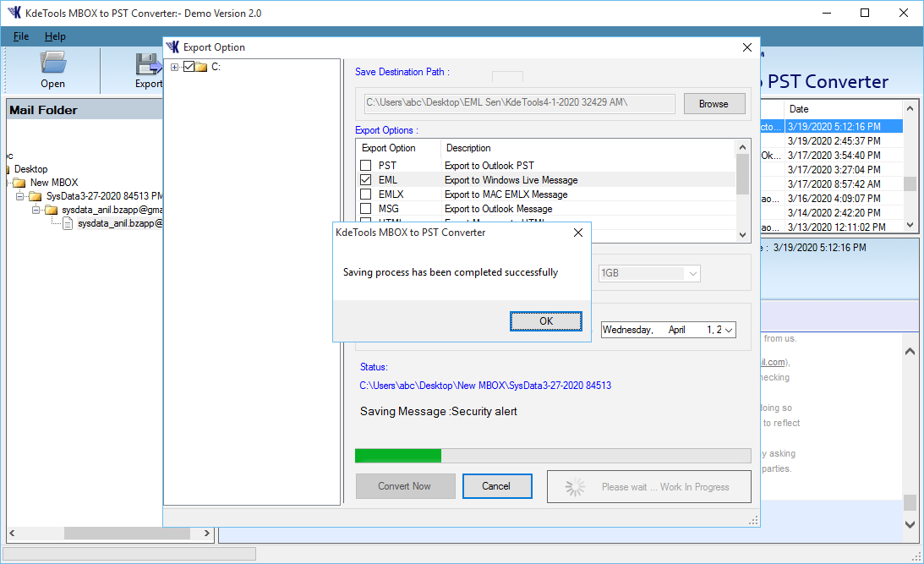
Task: Click the Export toolbar floppy disk icon
Action: (x=147, y=63)
